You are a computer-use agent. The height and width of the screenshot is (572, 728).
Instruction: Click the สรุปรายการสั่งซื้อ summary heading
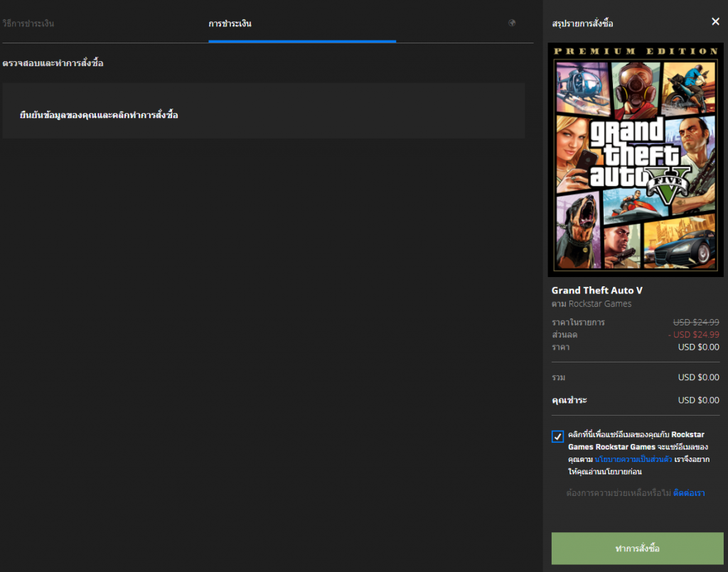(582, 23)
